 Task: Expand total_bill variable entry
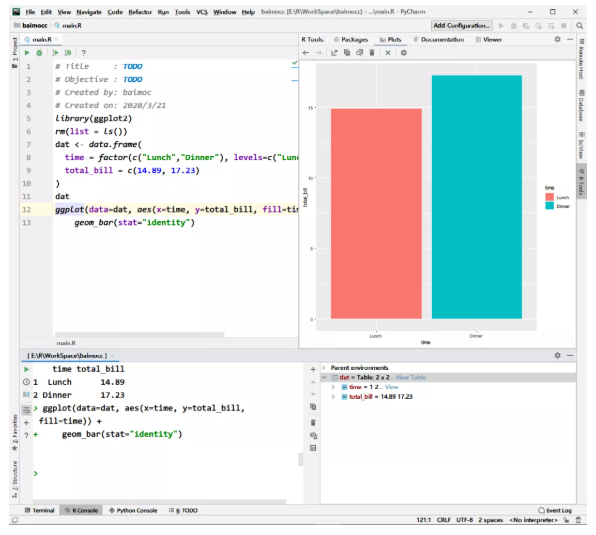pyautogui.click(x=333, y=397)
